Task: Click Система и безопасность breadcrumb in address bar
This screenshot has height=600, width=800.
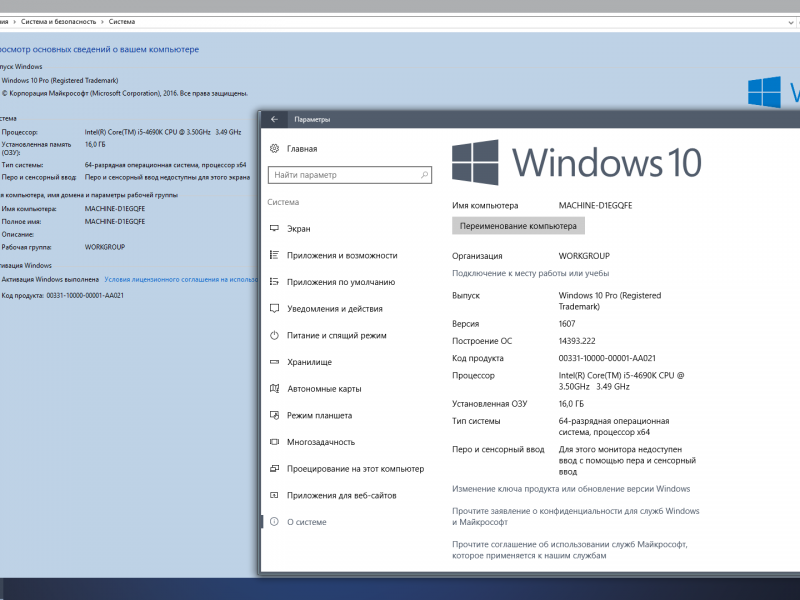Action: pos(58,22)
